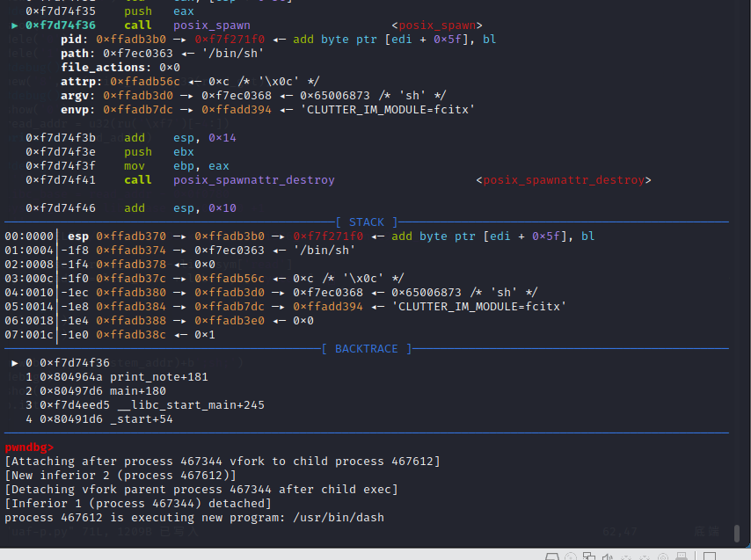Click the highlighted address 0xf7d74f36
This screenshot has width=751, height=560.
61,25
